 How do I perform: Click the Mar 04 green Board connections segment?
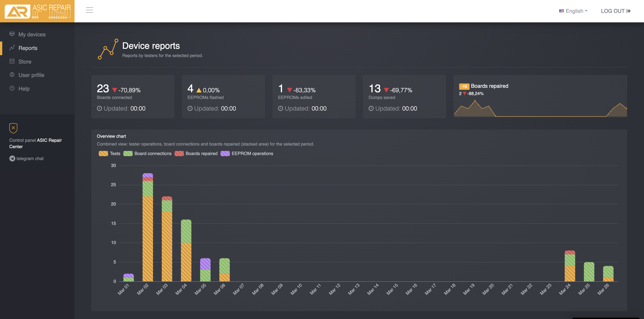186,231
